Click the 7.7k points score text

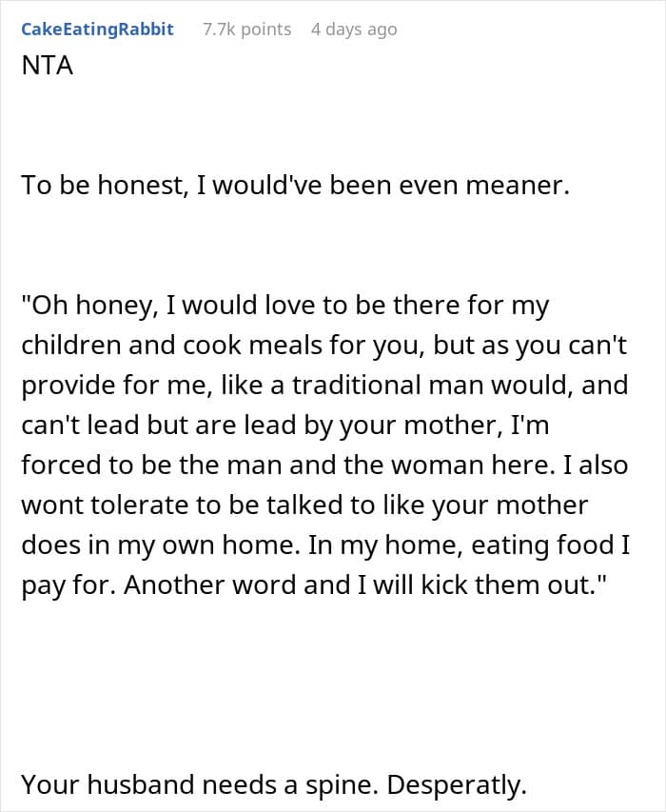246,29
